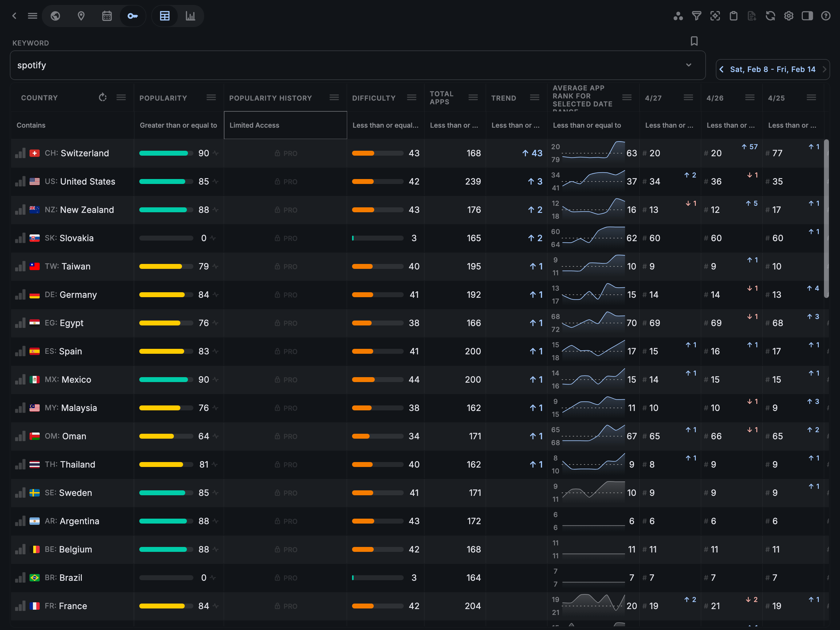
Task: Bookmark the current keyword
Action: pos(694,41)
